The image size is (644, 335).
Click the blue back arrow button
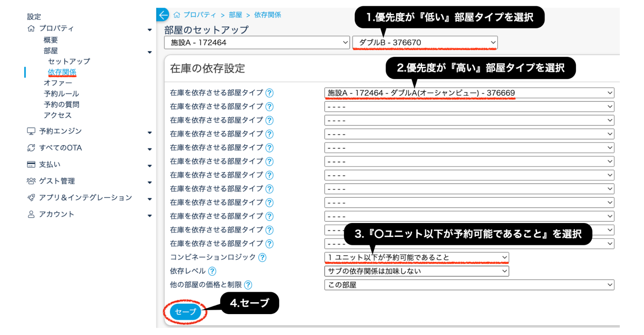[x=163, y=15]
